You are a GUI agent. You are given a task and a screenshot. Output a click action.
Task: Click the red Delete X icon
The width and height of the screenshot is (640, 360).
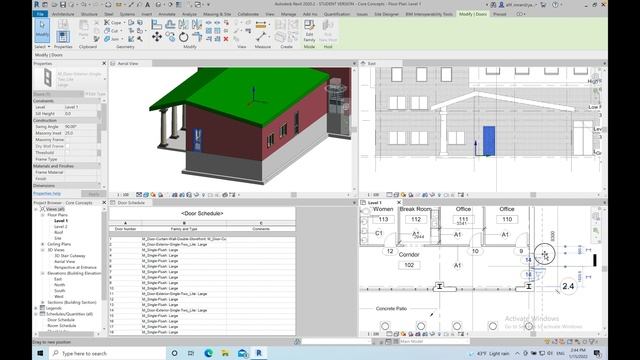226,39
